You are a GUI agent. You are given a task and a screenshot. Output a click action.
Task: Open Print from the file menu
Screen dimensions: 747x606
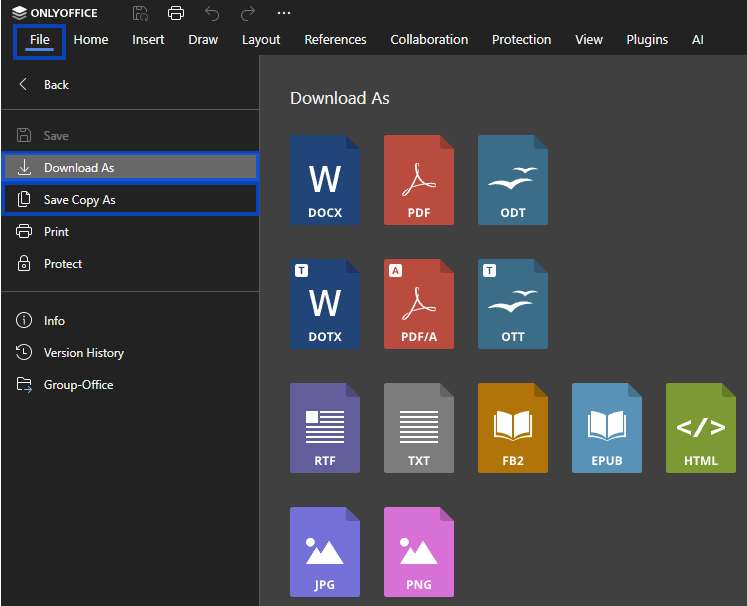point(130,232)
